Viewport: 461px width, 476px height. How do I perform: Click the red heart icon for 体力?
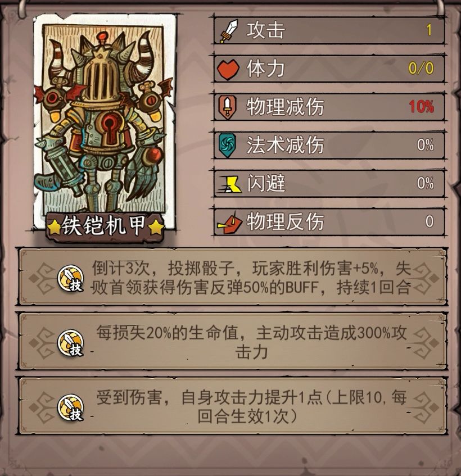click(228, 69)
